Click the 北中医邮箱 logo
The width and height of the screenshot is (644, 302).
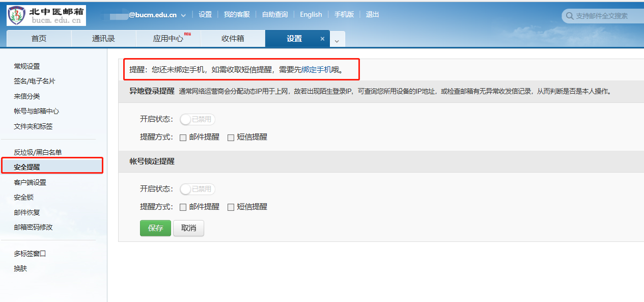coord(46,15)
